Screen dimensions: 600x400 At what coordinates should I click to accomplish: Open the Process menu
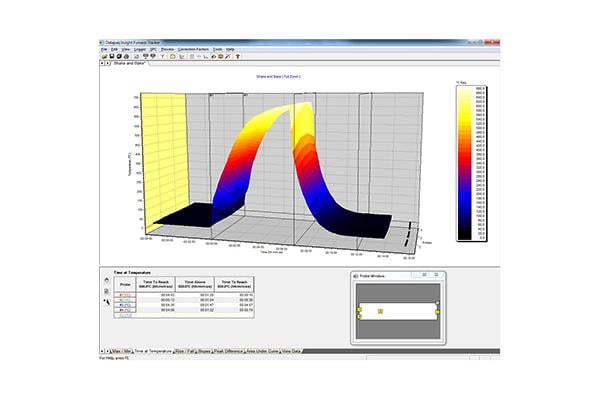[x=166, y=48]
